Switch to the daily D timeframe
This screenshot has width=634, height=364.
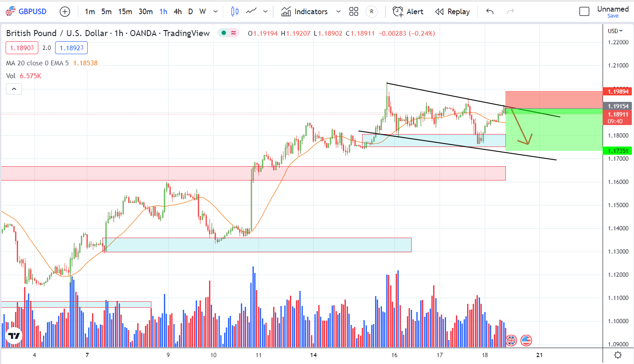(191, 12)
